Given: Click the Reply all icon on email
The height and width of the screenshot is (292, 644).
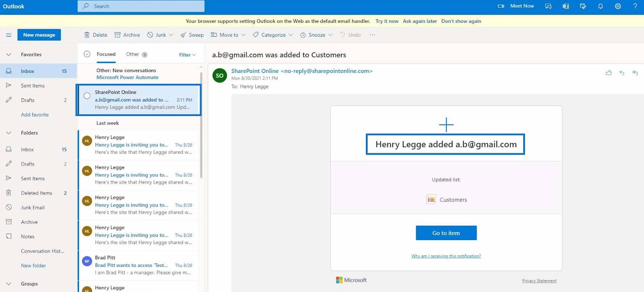Looking at the screenshot, I should (x=635, y=73).
